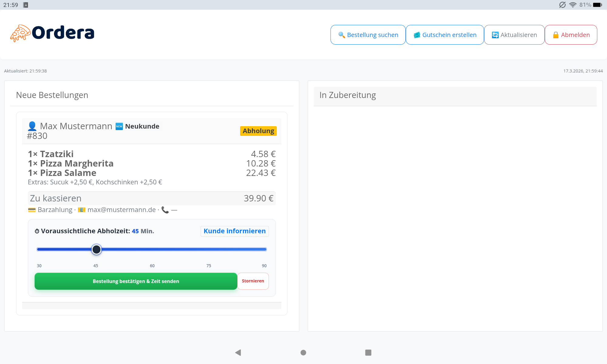Click the email envelope icon
This screenshot has width=607, height=364.
pyautogui.click(x=81, y=210)
